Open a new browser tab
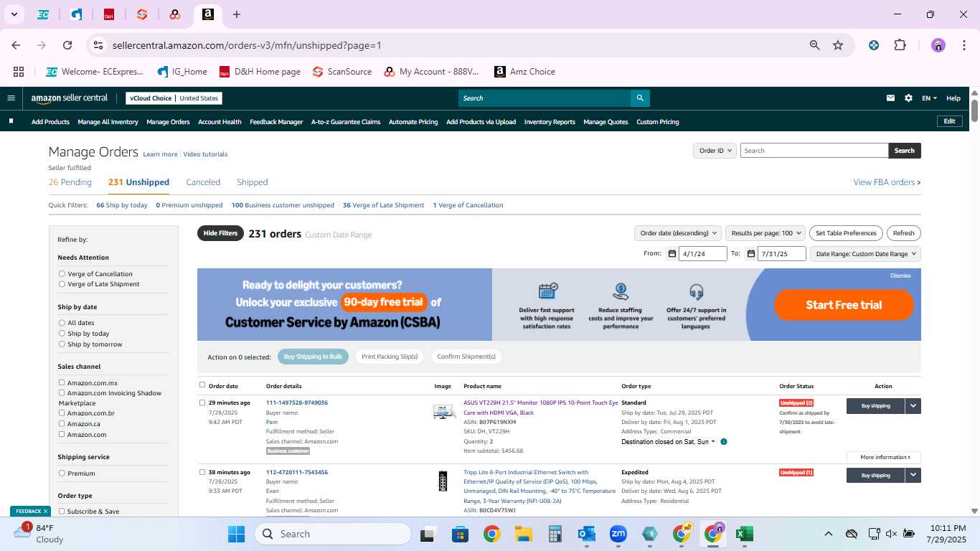The image size is (980, 551). pos(237,14)
